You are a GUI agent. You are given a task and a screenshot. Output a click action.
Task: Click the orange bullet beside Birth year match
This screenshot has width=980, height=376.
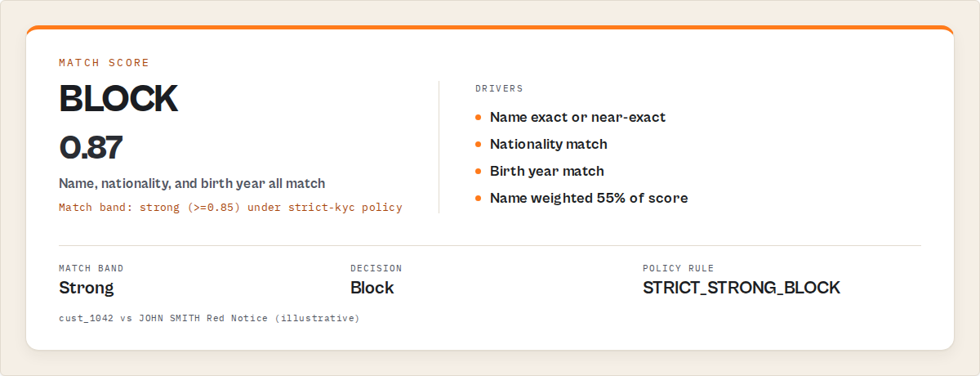(x=479, y=171)
